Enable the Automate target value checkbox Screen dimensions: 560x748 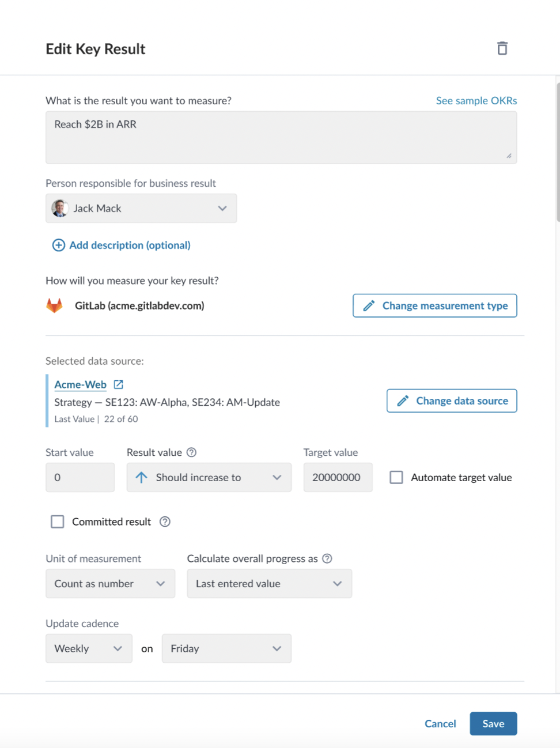point(396,477)
